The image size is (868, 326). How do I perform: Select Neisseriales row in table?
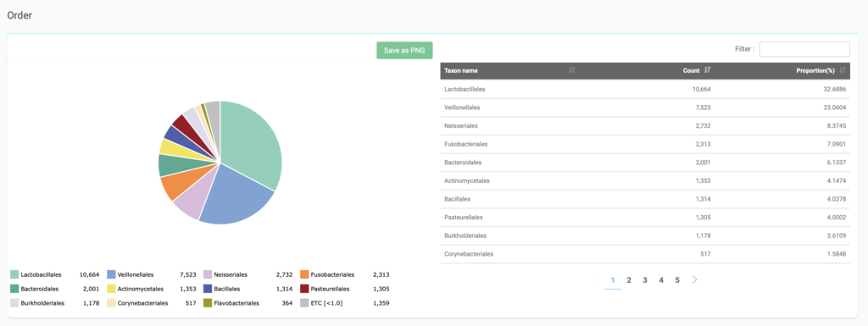(x=645, y=125)
